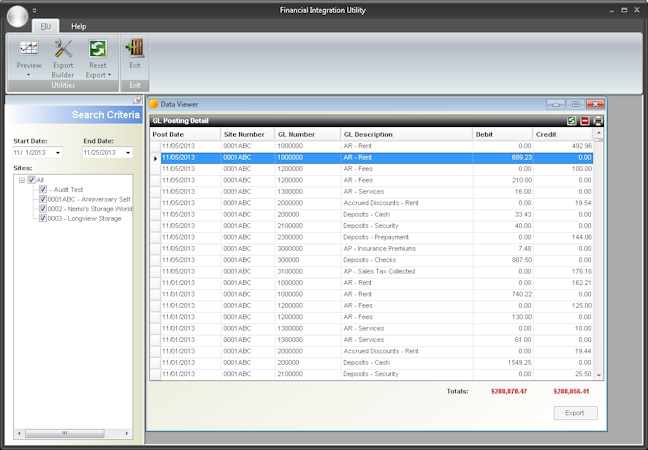Click the credit total $288,856.41

571,391
